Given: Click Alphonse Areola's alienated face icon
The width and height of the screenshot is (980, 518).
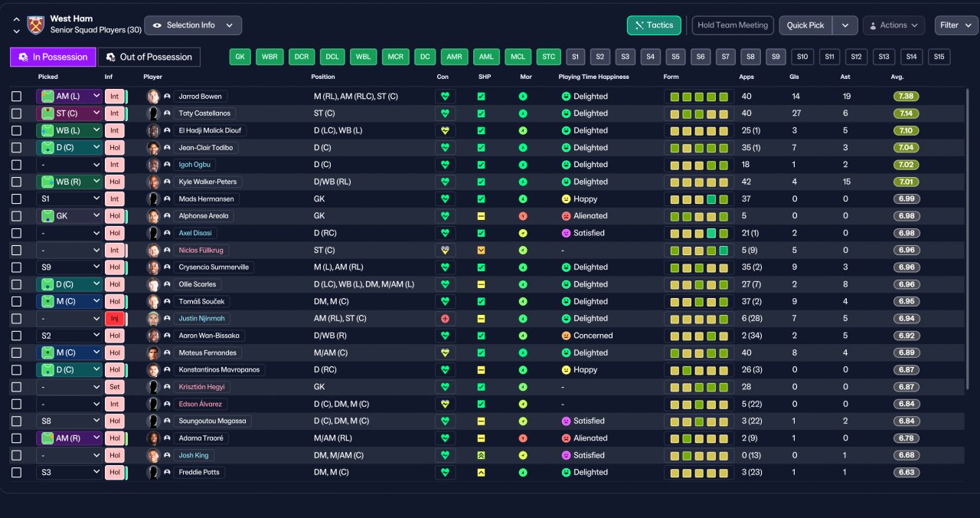Looking at the screenshot, I should (567, 216).
